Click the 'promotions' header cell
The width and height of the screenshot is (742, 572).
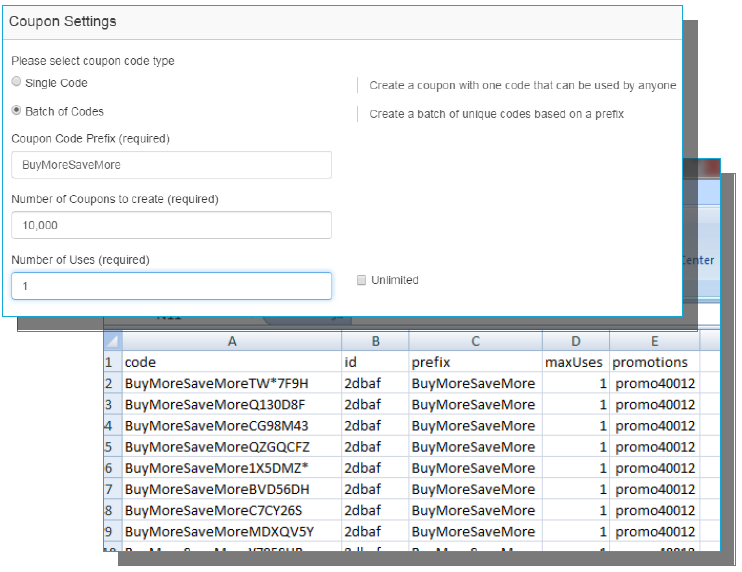point(654,362)
